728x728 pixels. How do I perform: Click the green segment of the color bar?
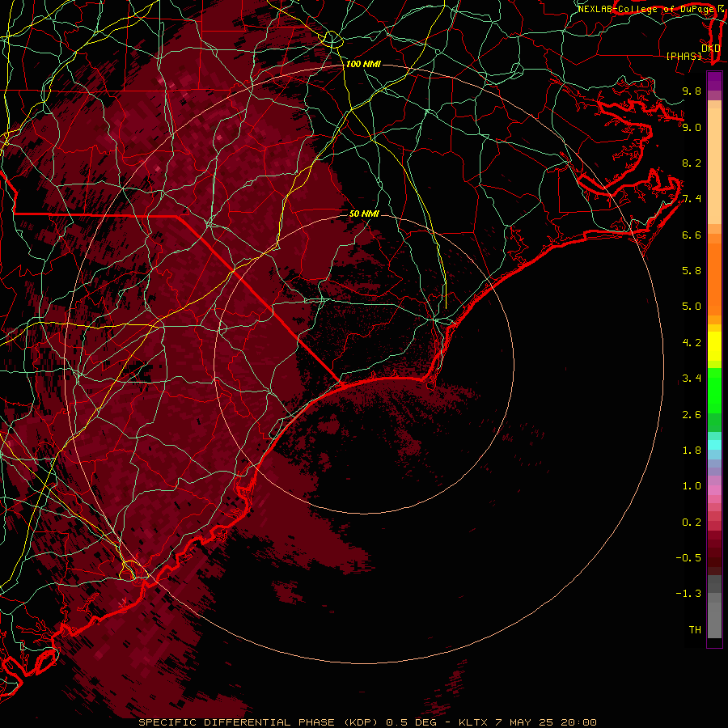[714, 391]
